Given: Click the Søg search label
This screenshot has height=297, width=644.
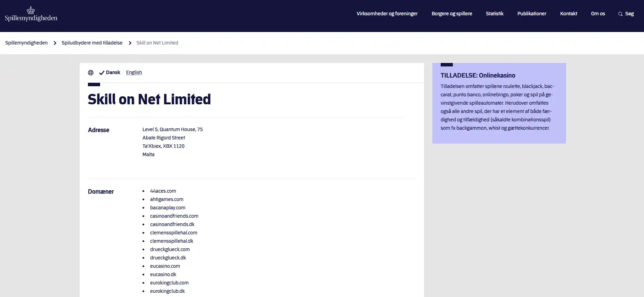Looking at the screenshot, I should 629,14.
